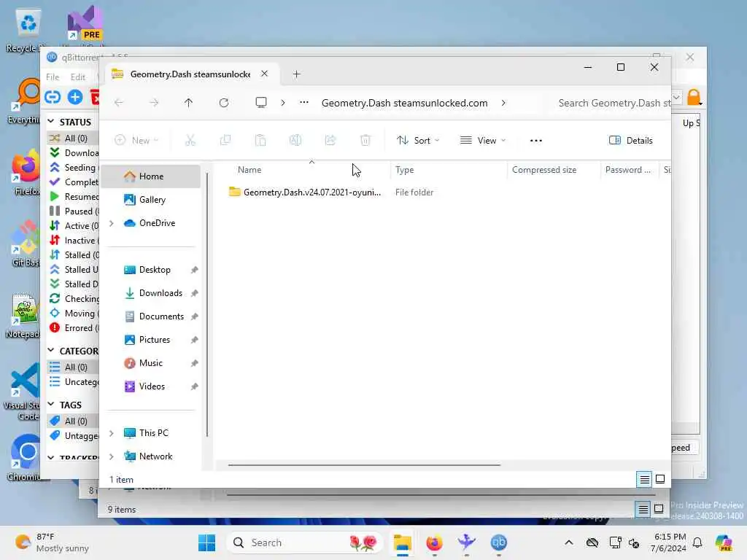Select the Geometry.Dash steamsunlocked tab

click(x=190, y=74)
